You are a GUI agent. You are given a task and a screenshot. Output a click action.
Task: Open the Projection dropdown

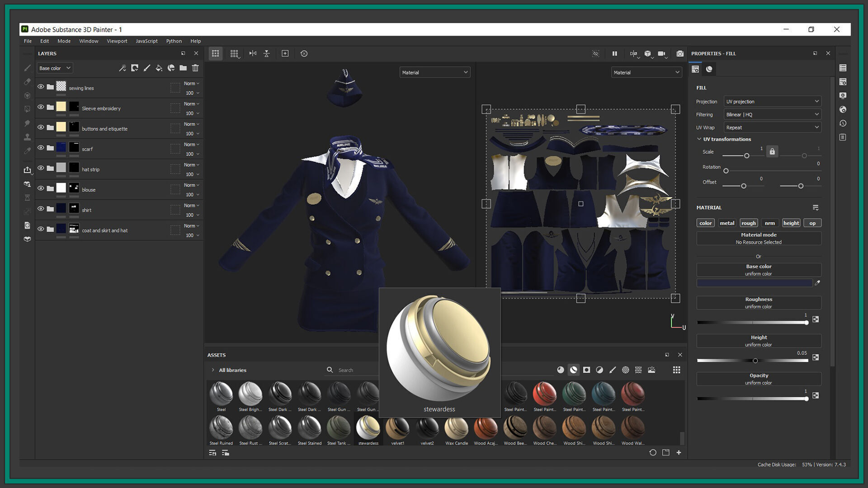coord(772,102)
